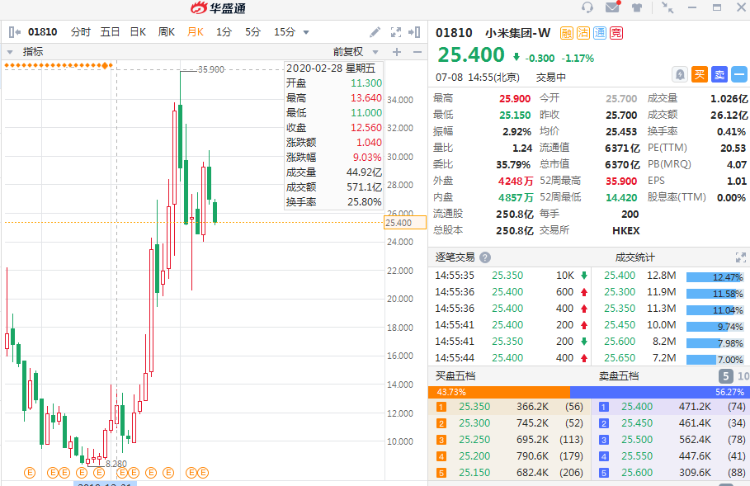Image resolution: width=750 pixels, height=486 pixels.
Task: Click the 12.47% volume distribution bar
Action: tap(715, 277)
